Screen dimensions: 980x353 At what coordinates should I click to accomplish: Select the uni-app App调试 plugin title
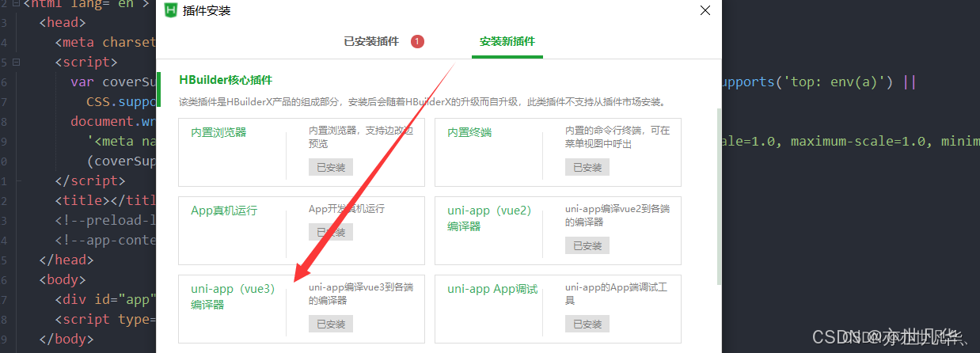492,289
